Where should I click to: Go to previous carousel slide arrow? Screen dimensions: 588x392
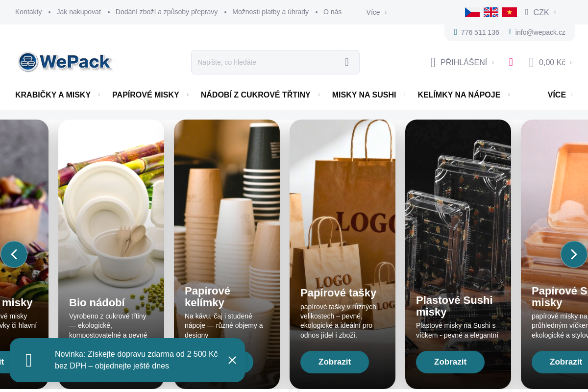14,254
